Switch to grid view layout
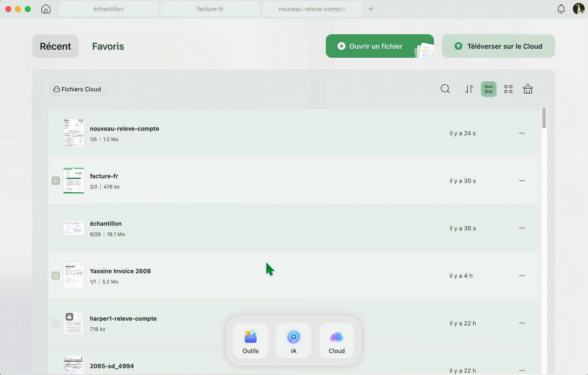The image size is (588, 375). (508, 89)
